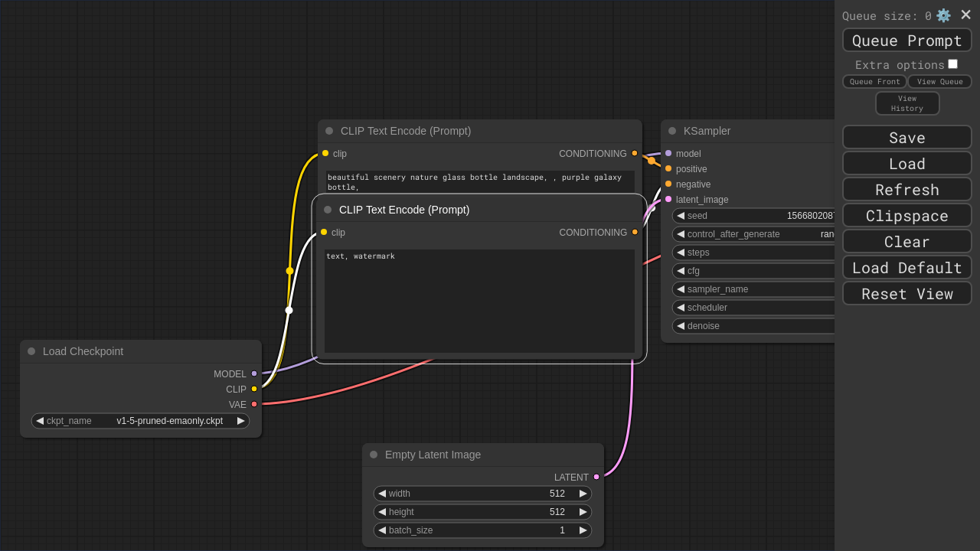Screen dimensions: 980x551
Task: Toggle collapse dot on selected CLIP Text Encode node
Action: coord(328,210)
